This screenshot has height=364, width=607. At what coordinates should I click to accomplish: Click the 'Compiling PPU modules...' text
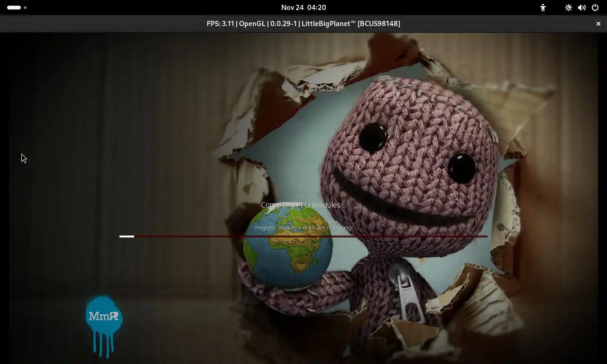303,205
